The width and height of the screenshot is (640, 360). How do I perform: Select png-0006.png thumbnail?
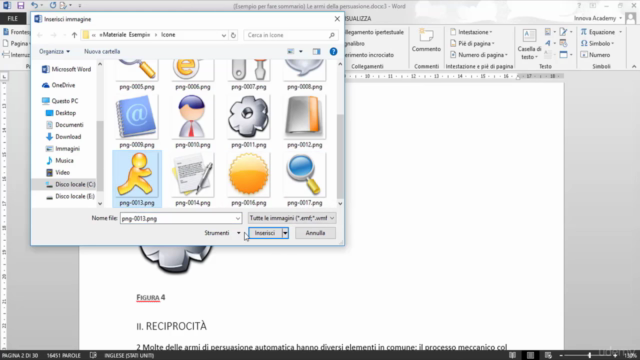click(193, 75)
